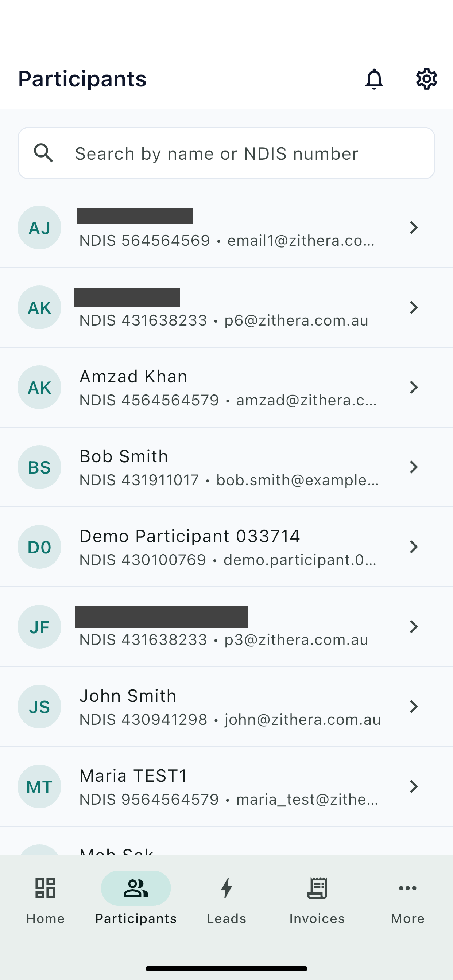
Task: Switch to the Invoices tab label
Action: pyautogui.click(x=317, y=918)
